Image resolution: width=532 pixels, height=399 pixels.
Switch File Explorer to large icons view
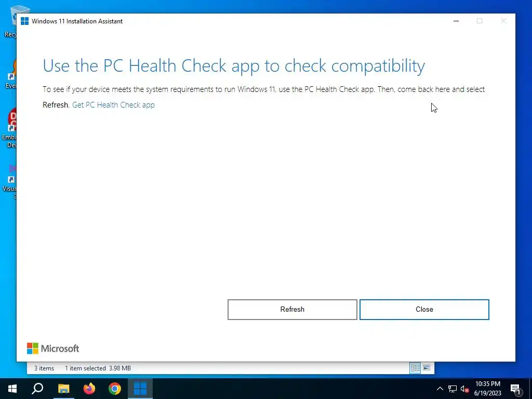point(427,368)
